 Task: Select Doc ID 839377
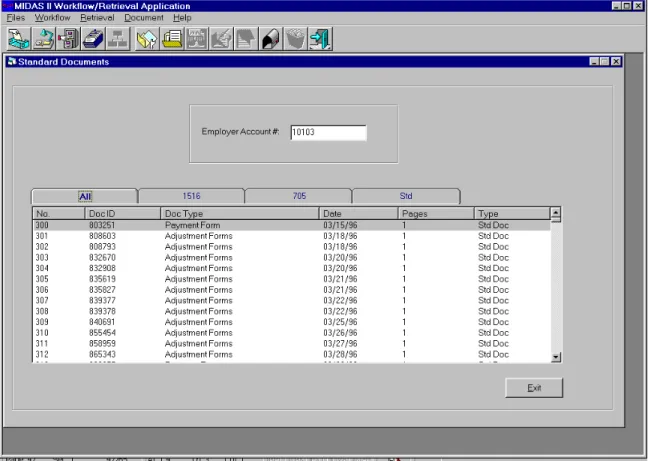point(102,300)
